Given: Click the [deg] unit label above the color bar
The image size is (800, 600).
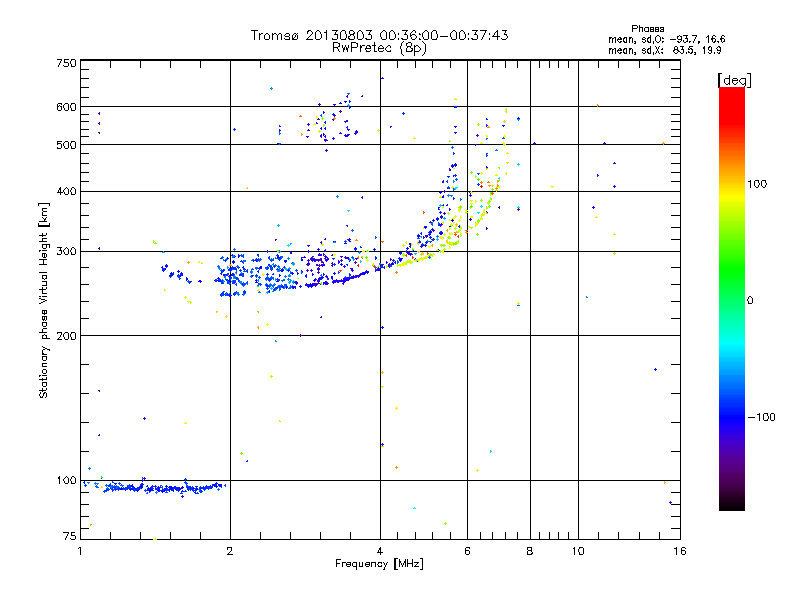Looking at the screenshot, I should 734,80.
